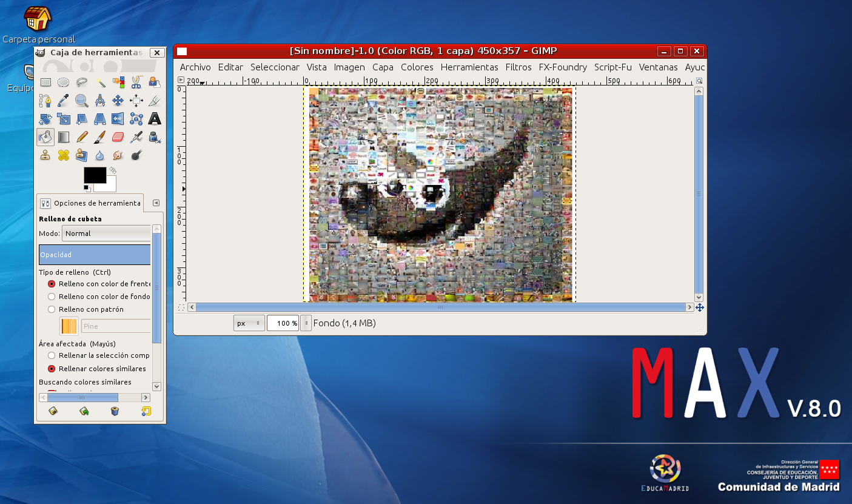
Task: Open Carpeta personal desktop folder
Action: point(38,19)
